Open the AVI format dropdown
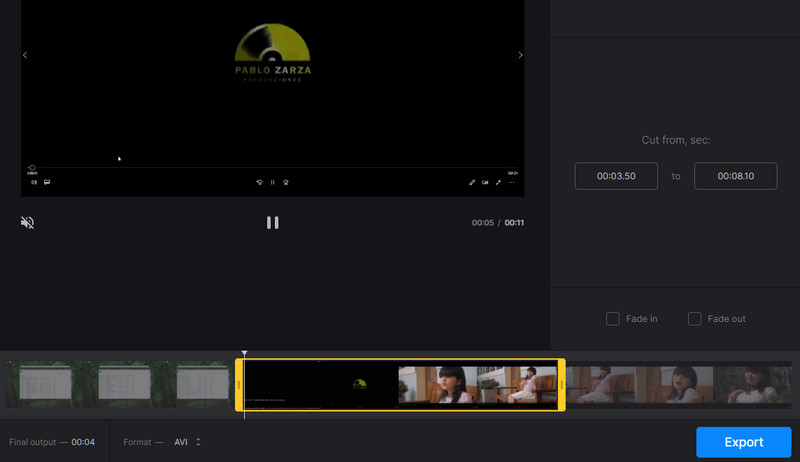 coord(187,442)
